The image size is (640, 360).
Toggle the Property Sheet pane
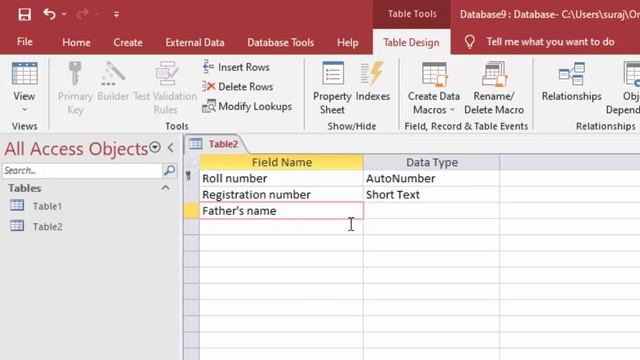tap(332, 88)
